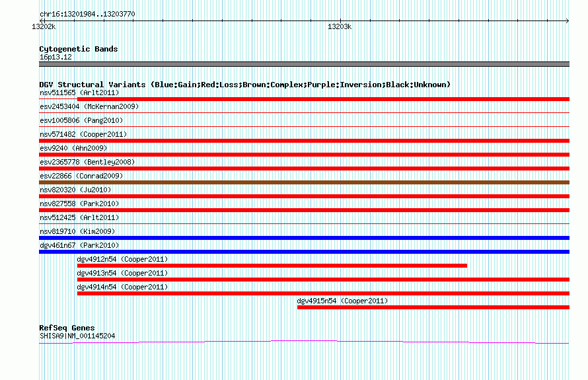The image size is (588, 380).
Task: Click the thin red line of esv2453404
Action: pyautogui.click(x=304, y=112)
